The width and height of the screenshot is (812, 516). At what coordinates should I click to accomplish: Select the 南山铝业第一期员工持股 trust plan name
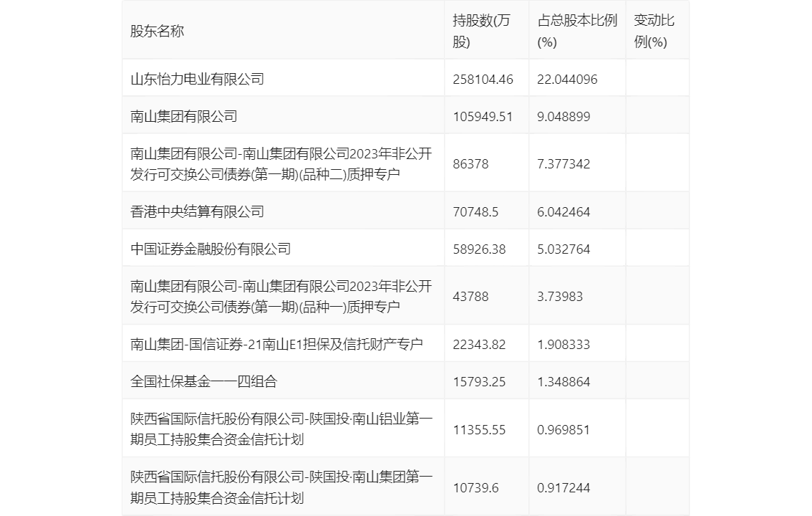pyautogui.click(x=281, y=429)
